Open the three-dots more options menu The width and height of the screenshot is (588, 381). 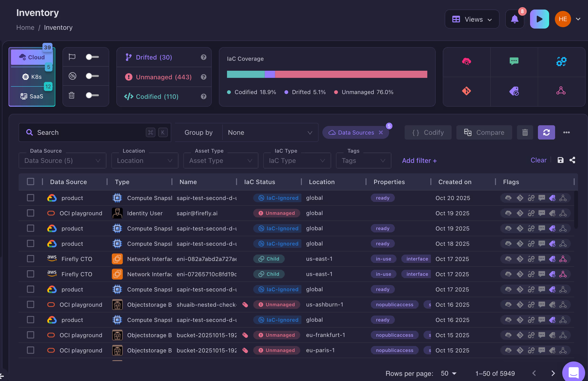point(567,132)
